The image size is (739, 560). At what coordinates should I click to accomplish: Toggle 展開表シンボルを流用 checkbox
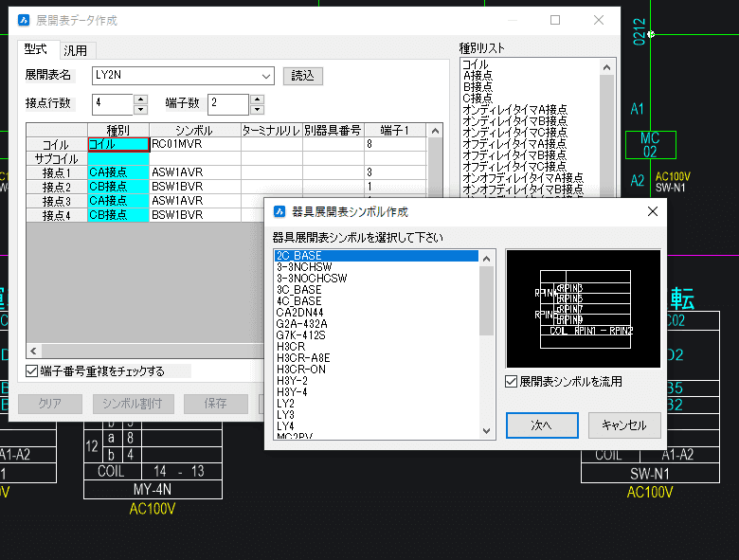tap(511, 381)
